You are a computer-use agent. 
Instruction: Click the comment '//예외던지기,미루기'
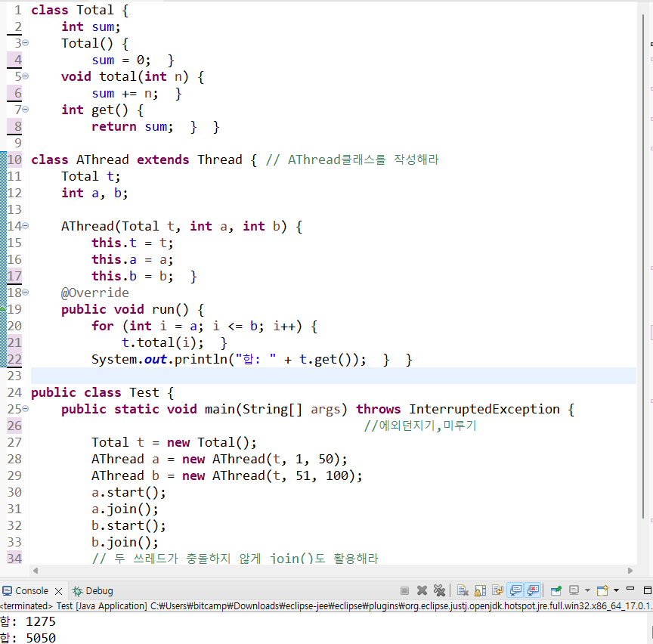point(420,426)
